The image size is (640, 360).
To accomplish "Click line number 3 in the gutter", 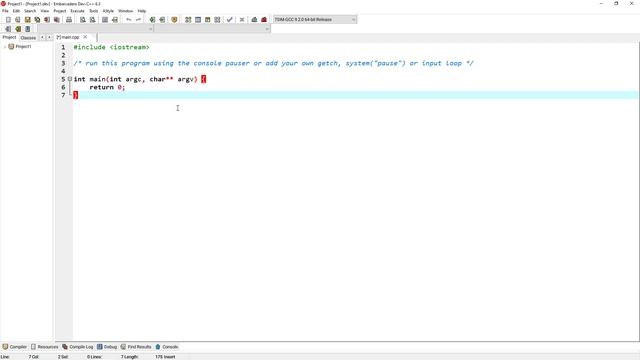I will pyautogui.click(x=63, y=63).
